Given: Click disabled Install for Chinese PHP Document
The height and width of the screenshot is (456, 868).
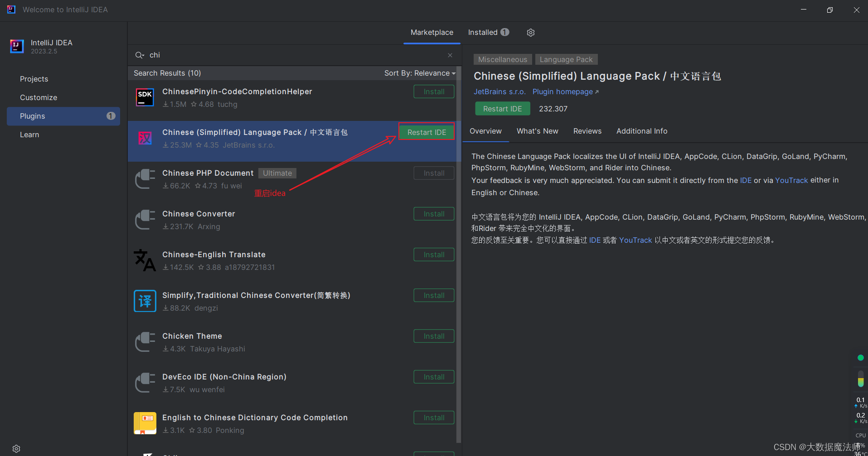Looking at the screenshot, I should tap(434, 173).
